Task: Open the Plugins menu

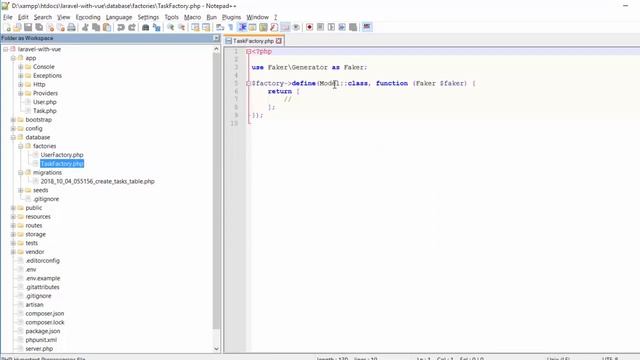Action: coord(231,17)
